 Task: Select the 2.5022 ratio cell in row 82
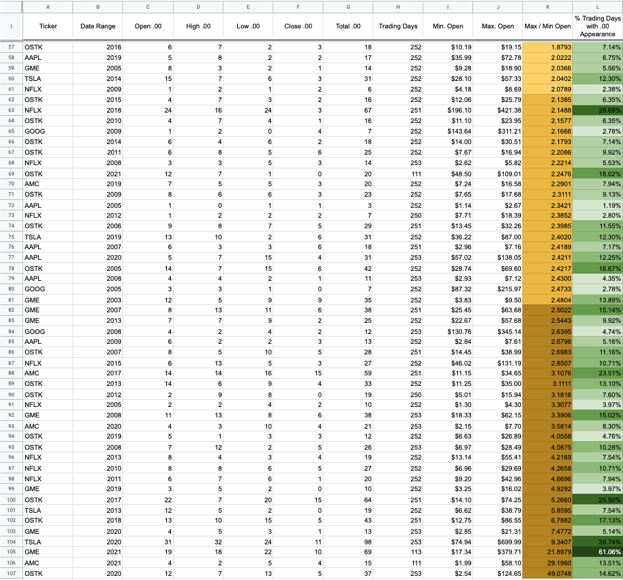(x=548, y=310)
